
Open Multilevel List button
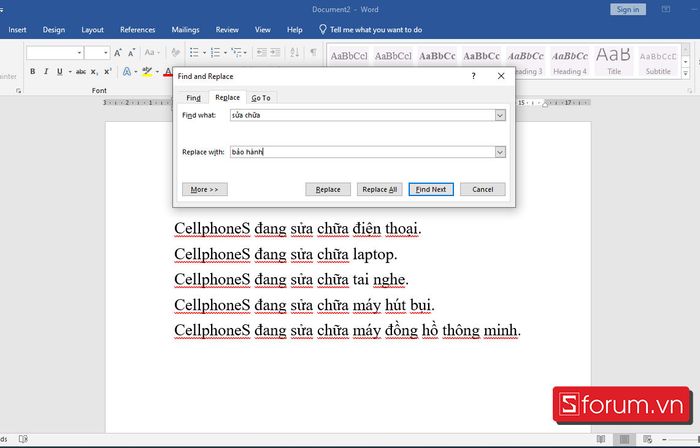[236, 53]
